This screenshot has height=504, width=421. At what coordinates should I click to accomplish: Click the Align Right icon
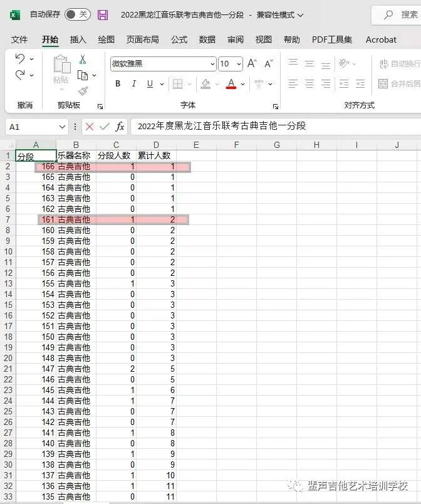326,83
